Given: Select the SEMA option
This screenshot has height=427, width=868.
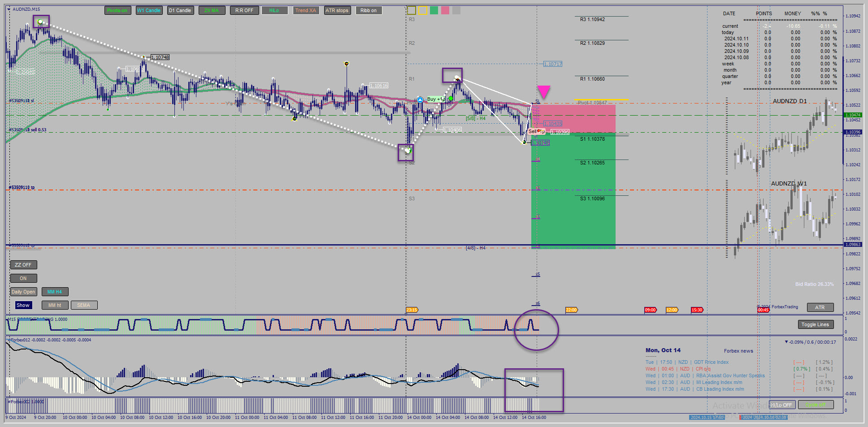Looking at the screenshot, I should pyautogui.click(x=84, y=305).
